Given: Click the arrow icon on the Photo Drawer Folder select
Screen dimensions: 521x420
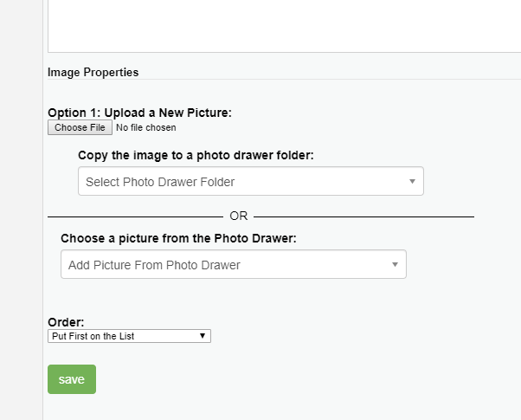Looking at the screenshot, I should [x=412, y=182].
